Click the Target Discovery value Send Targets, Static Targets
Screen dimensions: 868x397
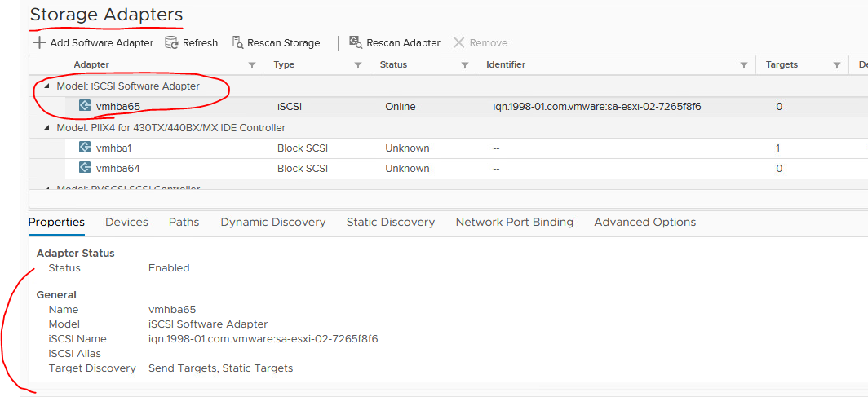[x=220, y=368]
